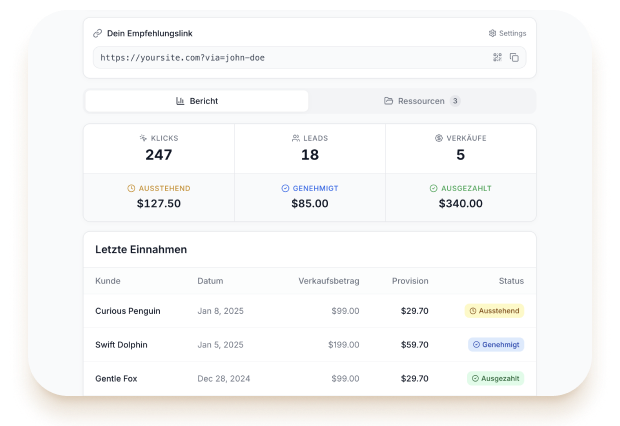
Task: Click the Dein Empfehlungslink title
Action: coord(149,34)
